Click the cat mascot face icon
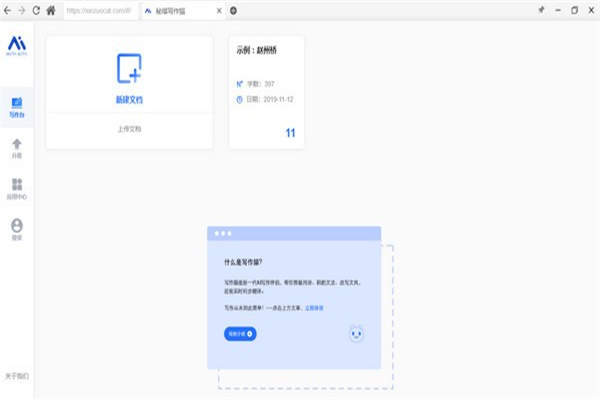This screenshot has height=400, width=600. 356,334
